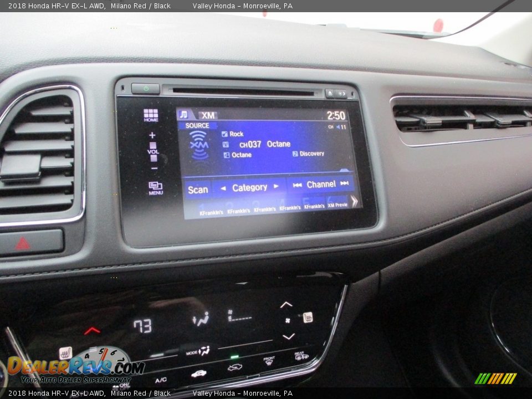532x399 pixels.
Task: Decrease fan speed down chevron
Action: (x=288, y=336)
